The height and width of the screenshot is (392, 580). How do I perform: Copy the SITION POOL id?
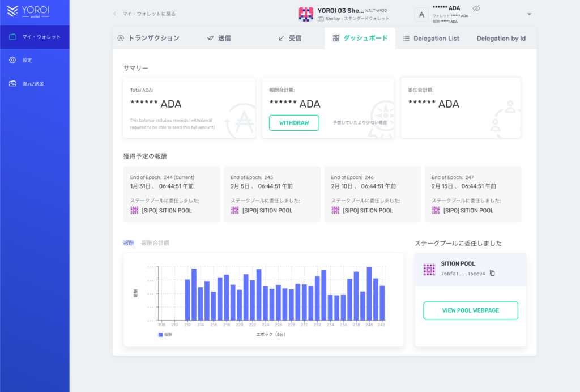[x=492, y=273]
